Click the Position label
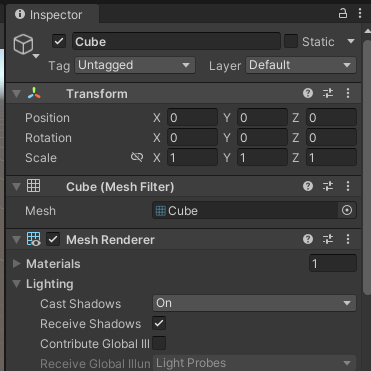 [x=47, y=118]
